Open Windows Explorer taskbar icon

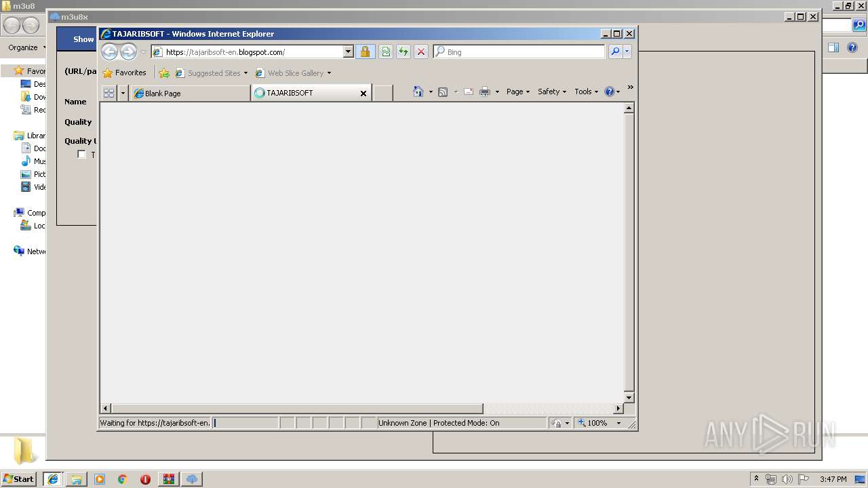point(77,479)
